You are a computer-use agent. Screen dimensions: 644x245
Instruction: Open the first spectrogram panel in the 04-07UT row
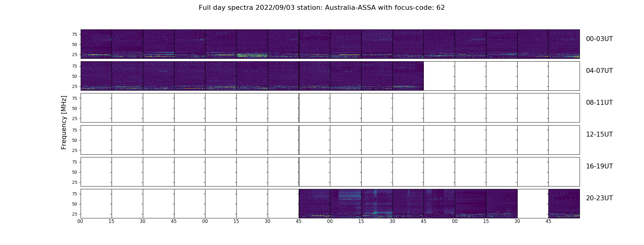96,76
